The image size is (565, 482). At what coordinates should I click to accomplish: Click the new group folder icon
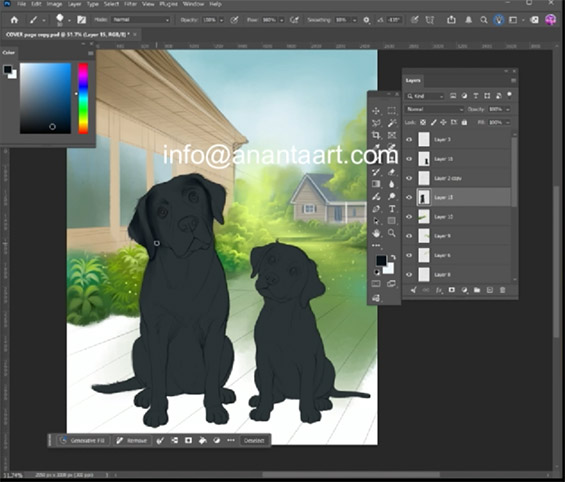[x=477, y=290]
